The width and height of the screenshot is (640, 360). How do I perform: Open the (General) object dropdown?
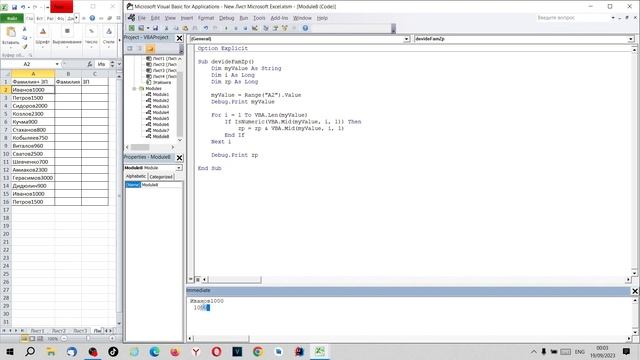(x=407, y=39)
